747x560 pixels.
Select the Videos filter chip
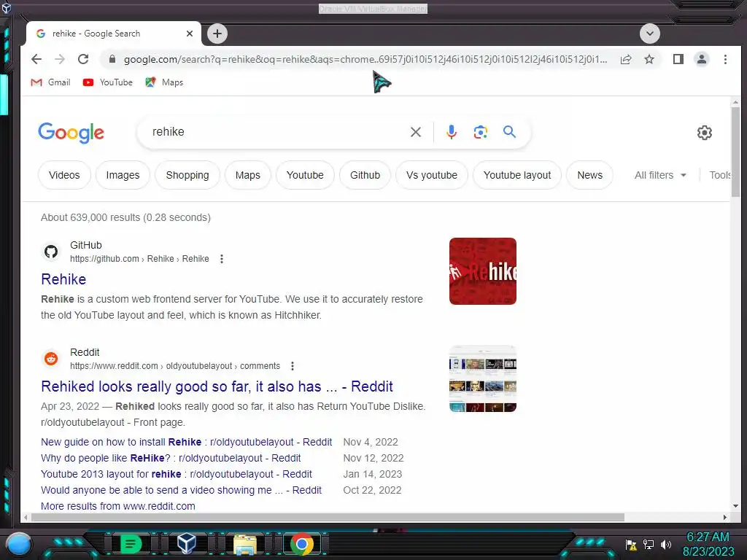coord(64,175)
